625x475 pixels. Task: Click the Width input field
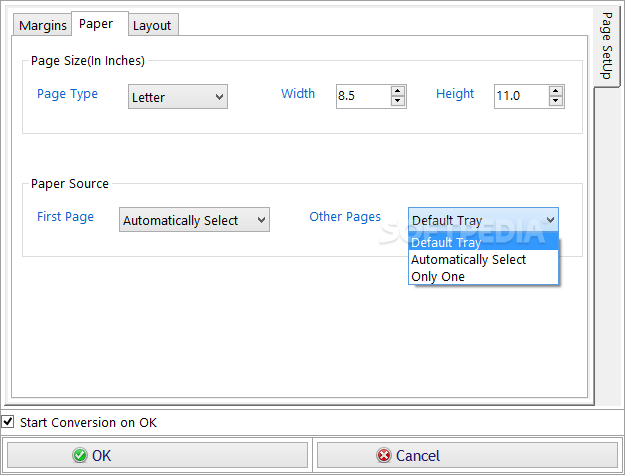pyautogui.click(x=364, y=96)
